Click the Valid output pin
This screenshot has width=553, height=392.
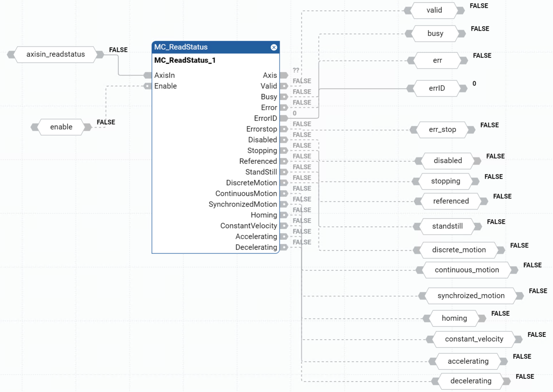[284, 86]
